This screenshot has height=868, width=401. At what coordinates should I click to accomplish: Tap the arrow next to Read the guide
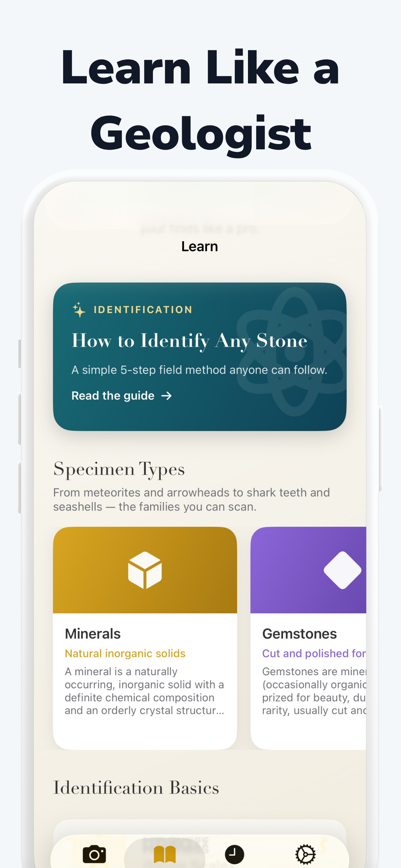pyautogui.click(x=166, y=396)
